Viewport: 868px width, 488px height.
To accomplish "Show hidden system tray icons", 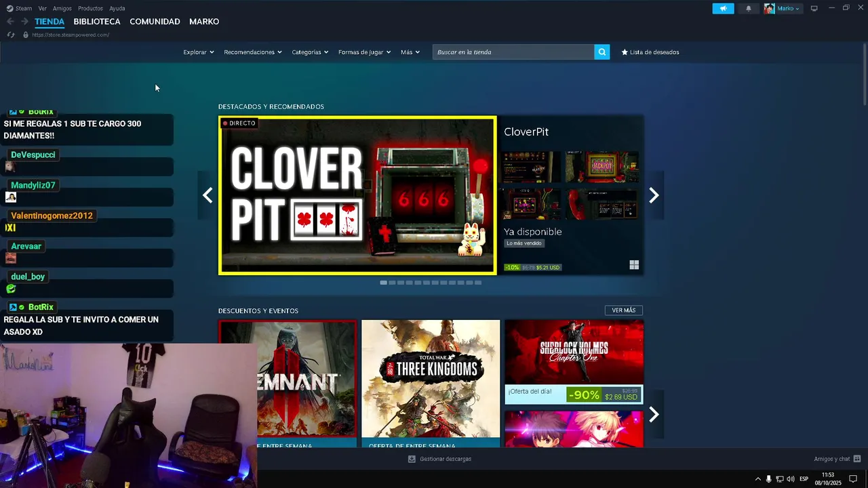I will click(758, 479).
